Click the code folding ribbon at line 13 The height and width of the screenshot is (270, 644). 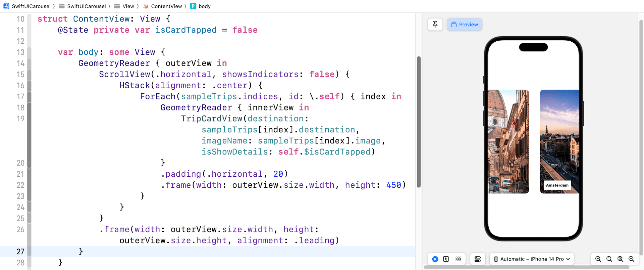pos(29,52)
